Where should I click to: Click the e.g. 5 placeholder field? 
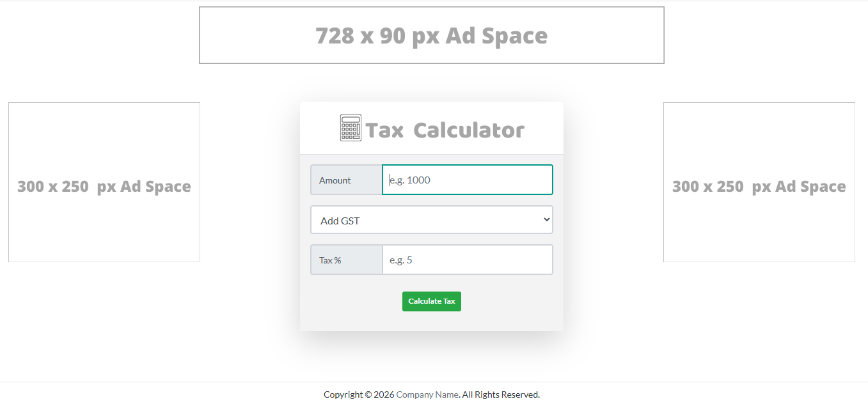[467, 260]
